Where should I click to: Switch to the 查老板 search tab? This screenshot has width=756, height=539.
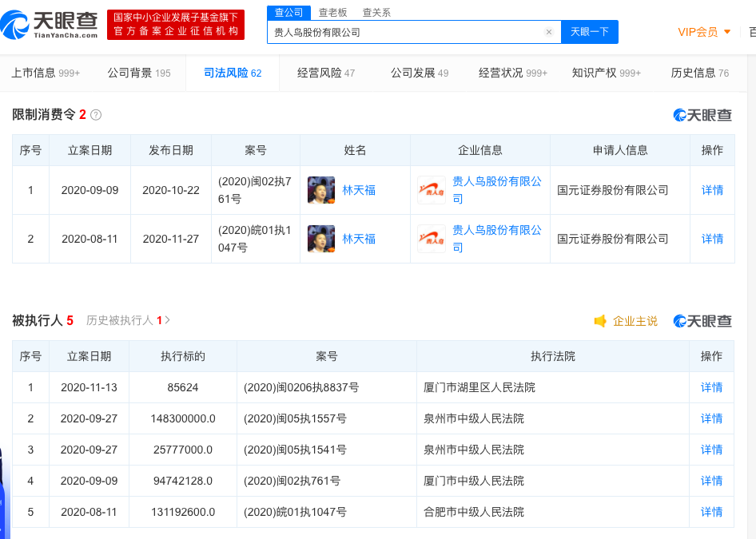coord(332,13)
